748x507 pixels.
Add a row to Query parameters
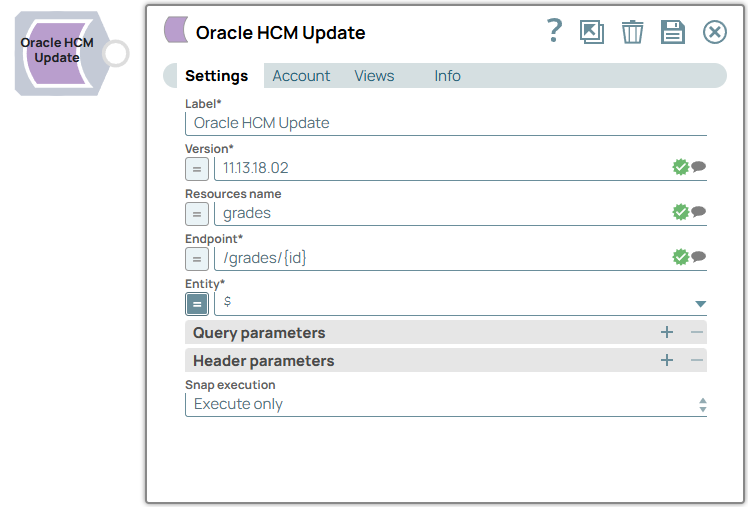click(x=667, y=332)
